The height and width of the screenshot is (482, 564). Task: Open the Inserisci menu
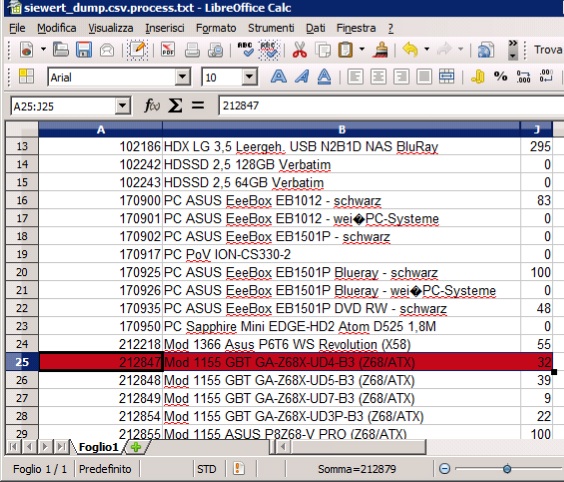[165, 28]
